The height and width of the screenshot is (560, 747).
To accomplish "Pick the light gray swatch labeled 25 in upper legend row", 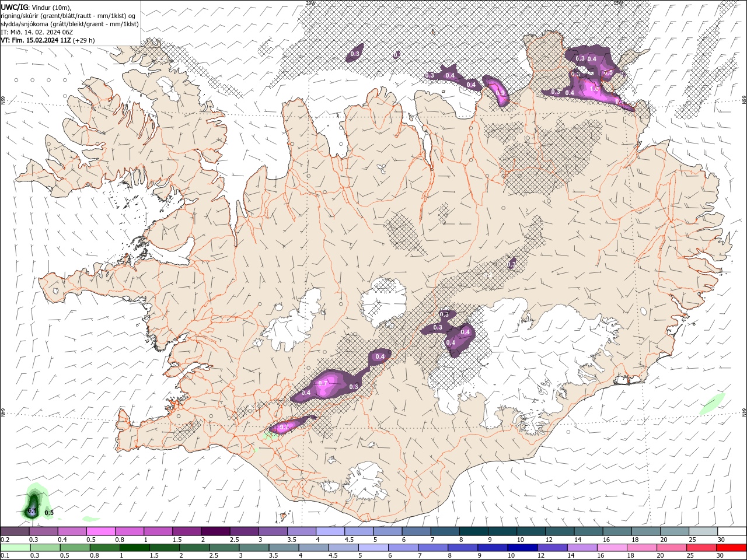I will (x=703, y=531).
